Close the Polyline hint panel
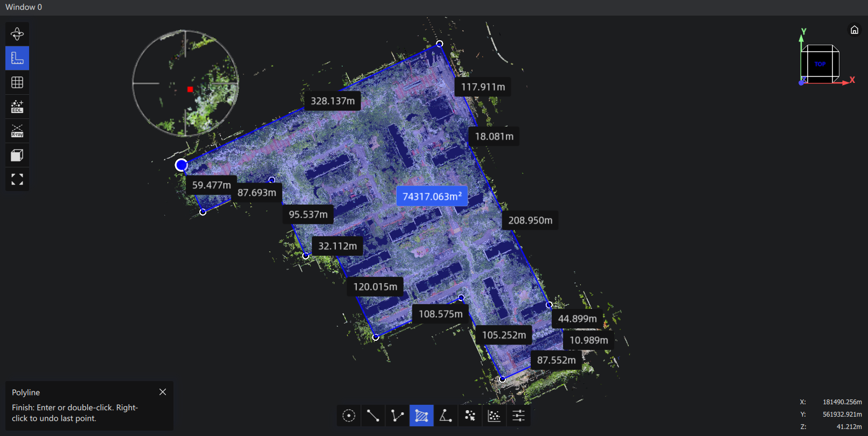This screenshot has width=868, height=436. tap(163, 392)
